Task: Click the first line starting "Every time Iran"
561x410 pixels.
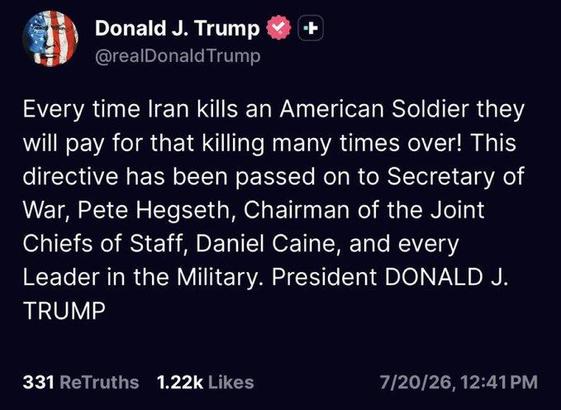Action: click(274, 109)
